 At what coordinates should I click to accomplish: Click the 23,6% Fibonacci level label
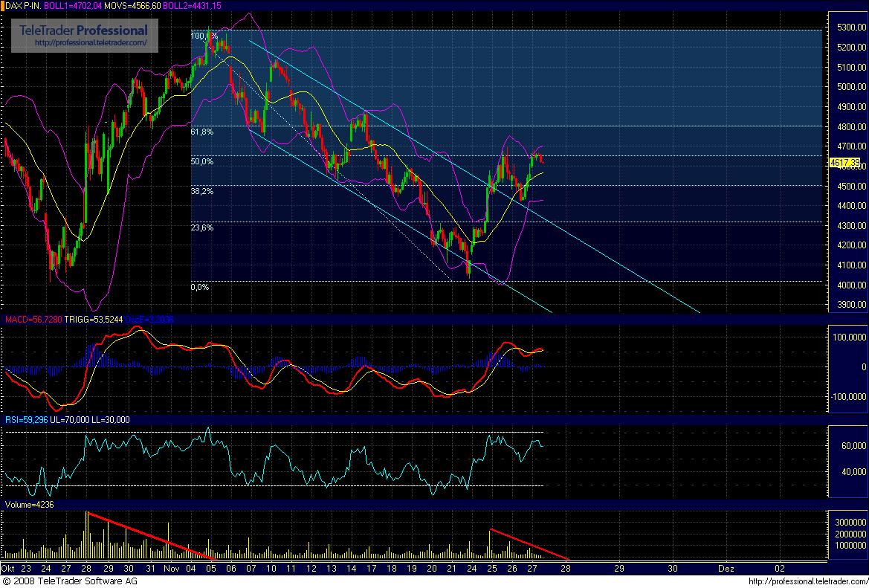(x=202, y=228)
